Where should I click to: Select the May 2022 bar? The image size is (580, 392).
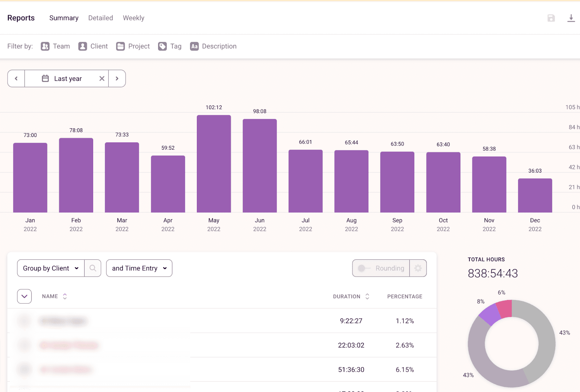click(214, 164)
